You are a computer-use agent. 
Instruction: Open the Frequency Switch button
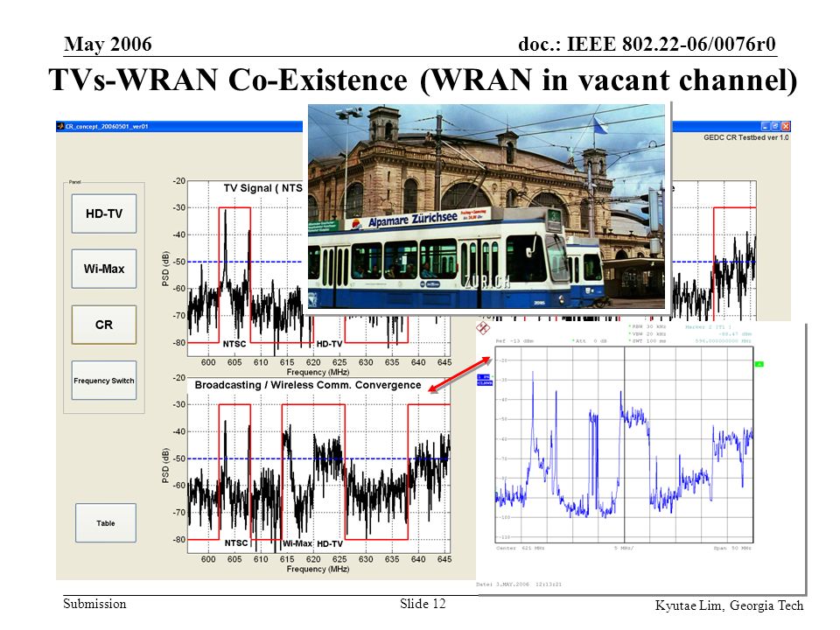[104, 381]
